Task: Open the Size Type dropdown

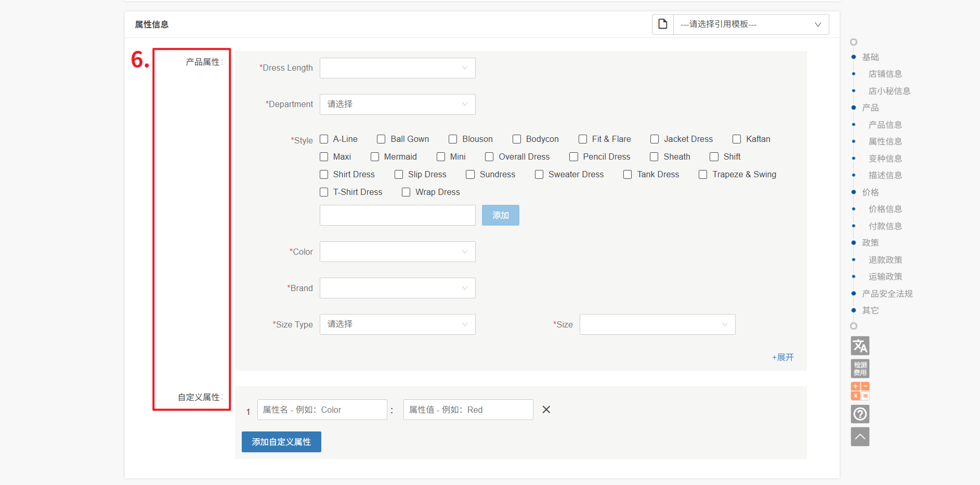Action: [397, 324]
